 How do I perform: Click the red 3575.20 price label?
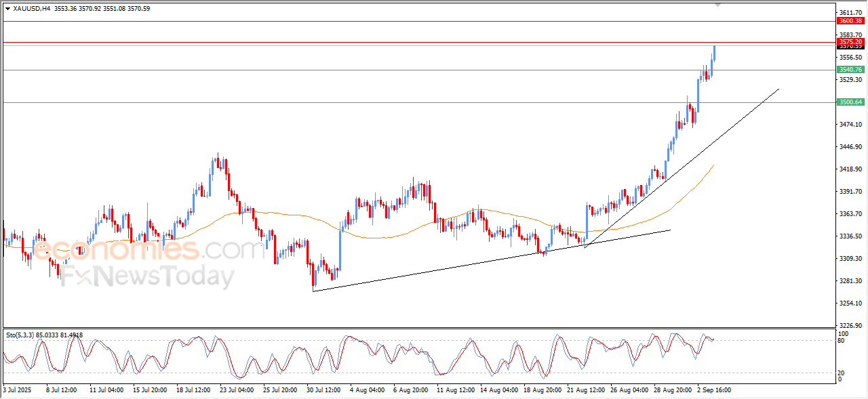tap(850, 42)
